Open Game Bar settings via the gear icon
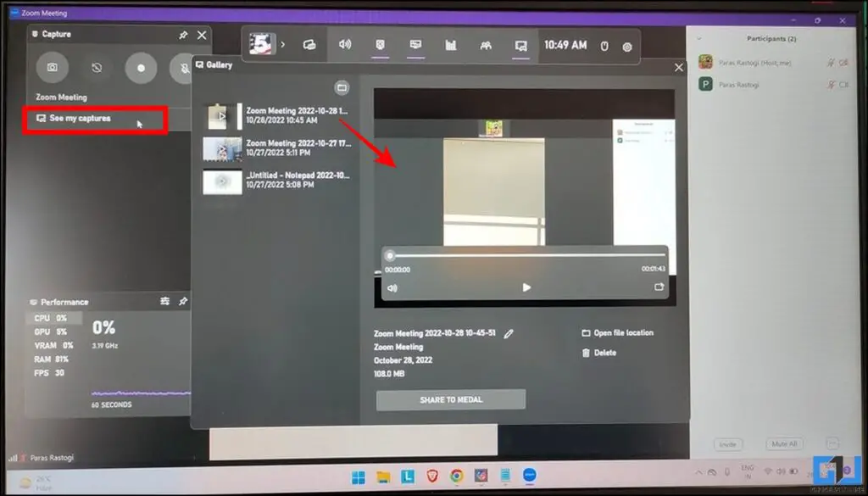Viewport: 868px width, 496px height. pos(627,46)
